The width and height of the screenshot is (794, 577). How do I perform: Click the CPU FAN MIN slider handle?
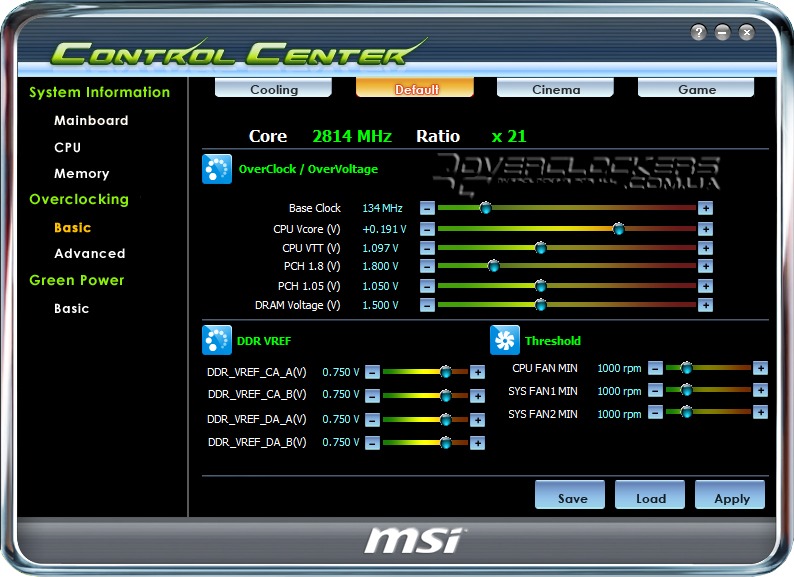(686, 368)
